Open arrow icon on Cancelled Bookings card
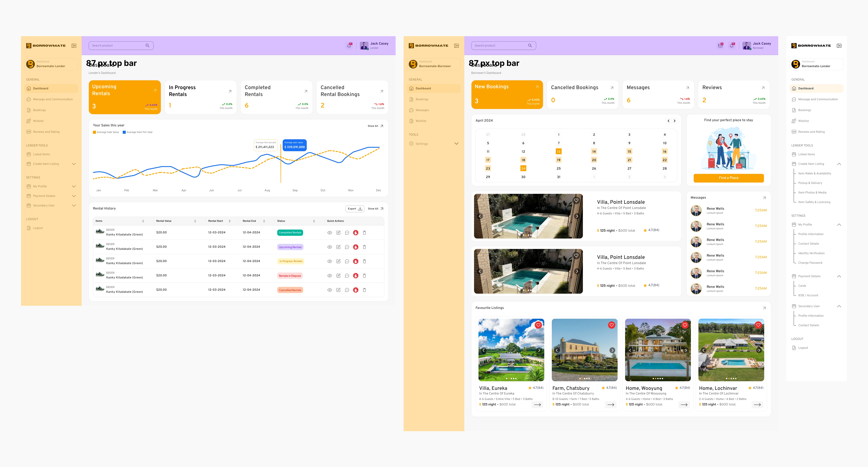The width and height of the screenshot is (868, 467). pyautogui.click(x=612, y=88)
